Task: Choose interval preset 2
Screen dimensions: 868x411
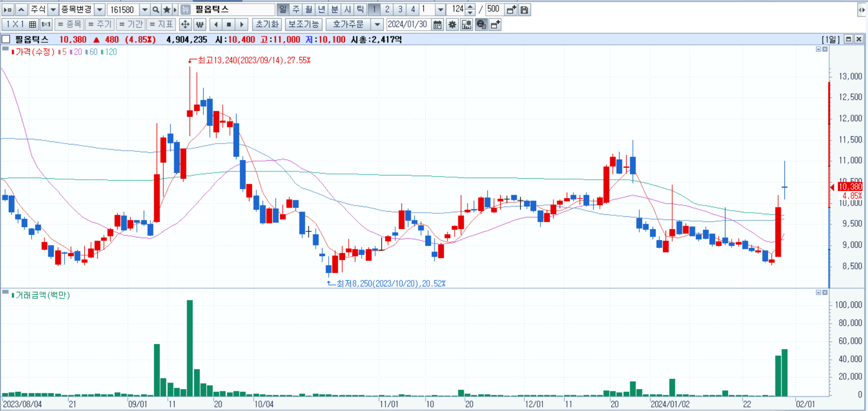Action: pos(387,9)
